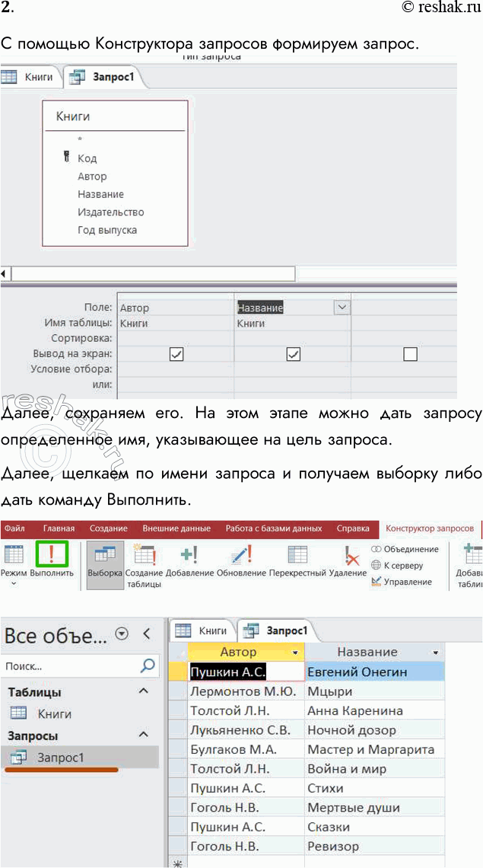Open Книги table icon in navigation pane
483x868 pixels.
tap(19, 713)
